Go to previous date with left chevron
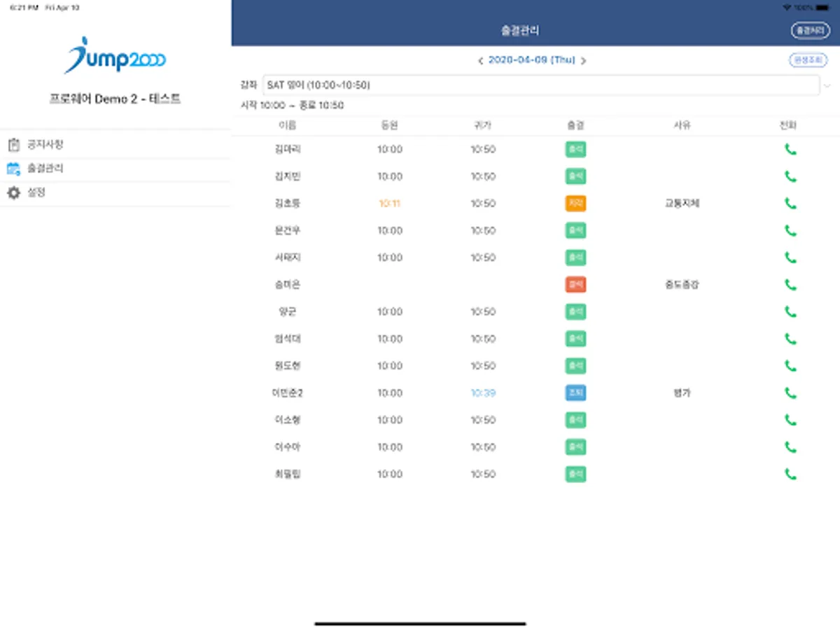The width and height of the screenshot is (840, 630). click(480, 61)
